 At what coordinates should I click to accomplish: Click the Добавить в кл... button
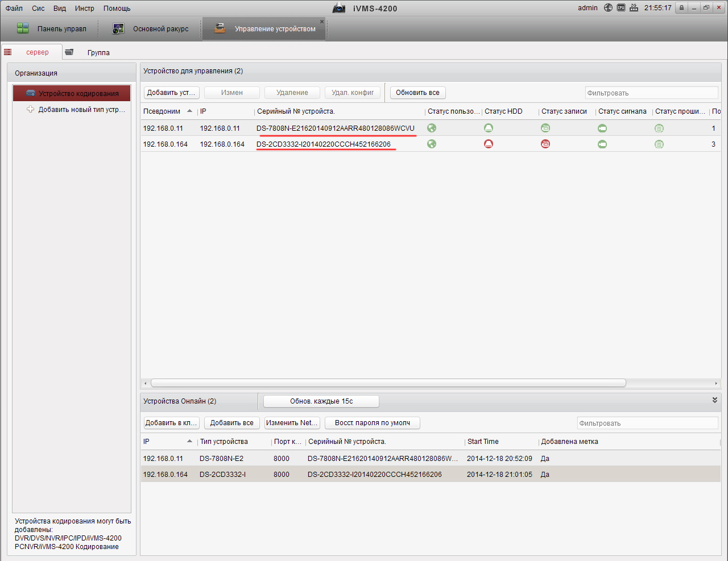pos(171,423)
